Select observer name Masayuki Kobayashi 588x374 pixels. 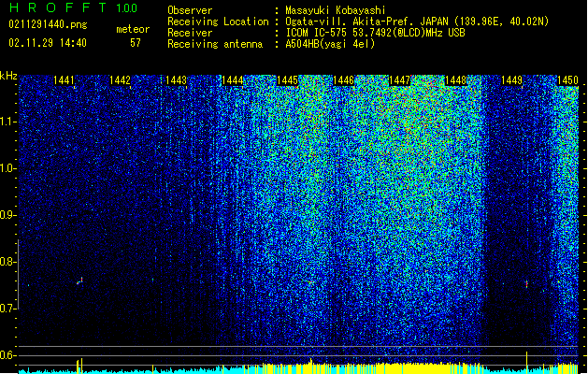click(x=336, y=10)
